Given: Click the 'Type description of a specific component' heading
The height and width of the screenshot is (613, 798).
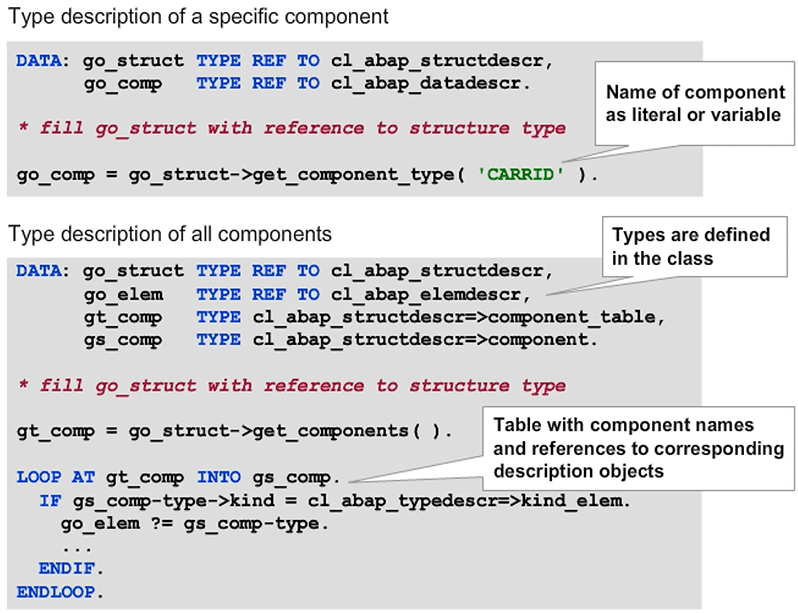Looking at the screenshot, I should coord(198,18).
